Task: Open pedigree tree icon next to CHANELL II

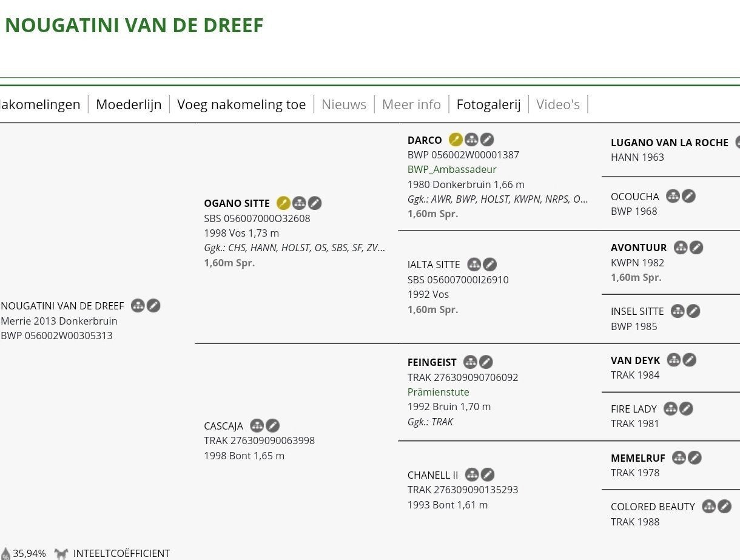Action: (x=472, y=474)
